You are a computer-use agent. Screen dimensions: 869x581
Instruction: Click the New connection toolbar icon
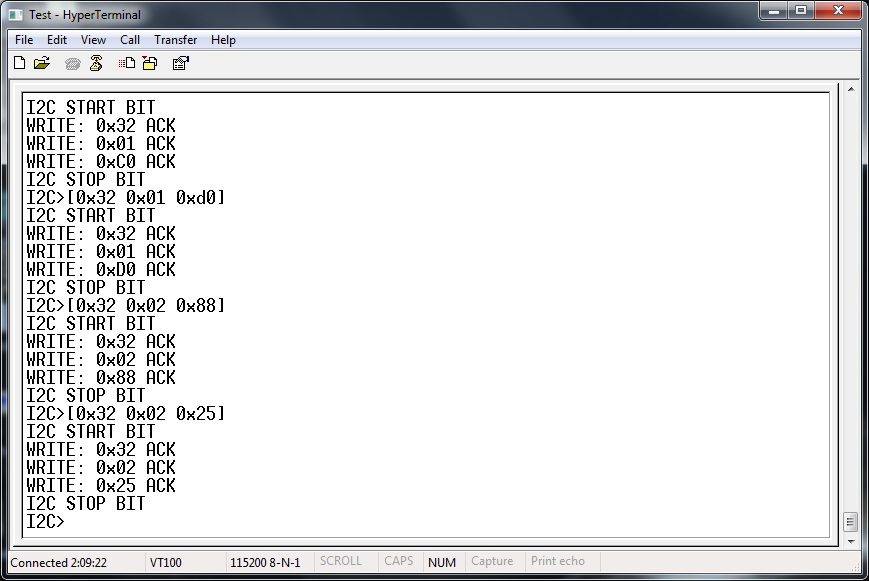[19, 63]
